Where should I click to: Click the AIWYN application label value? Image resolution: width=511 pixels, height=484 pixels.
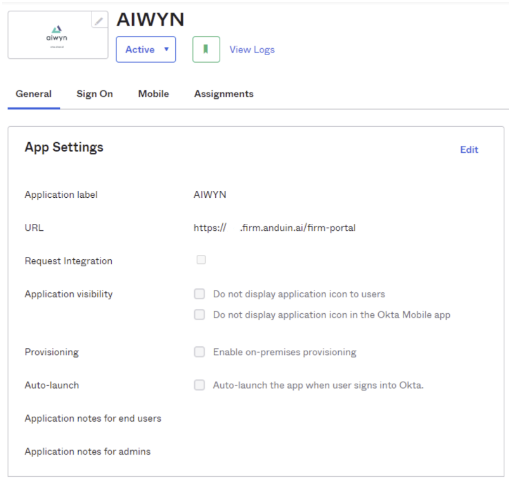pyautogui.click(x=210, y=195)
